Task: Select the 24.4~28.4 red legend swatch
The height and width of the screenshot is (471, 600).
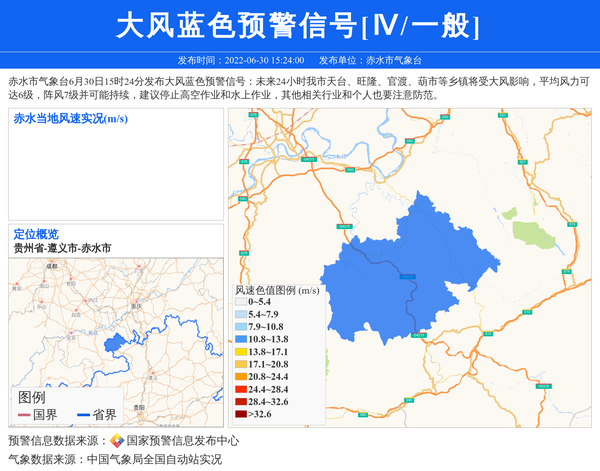Action: pyautogui.click(x=240, y=389)
